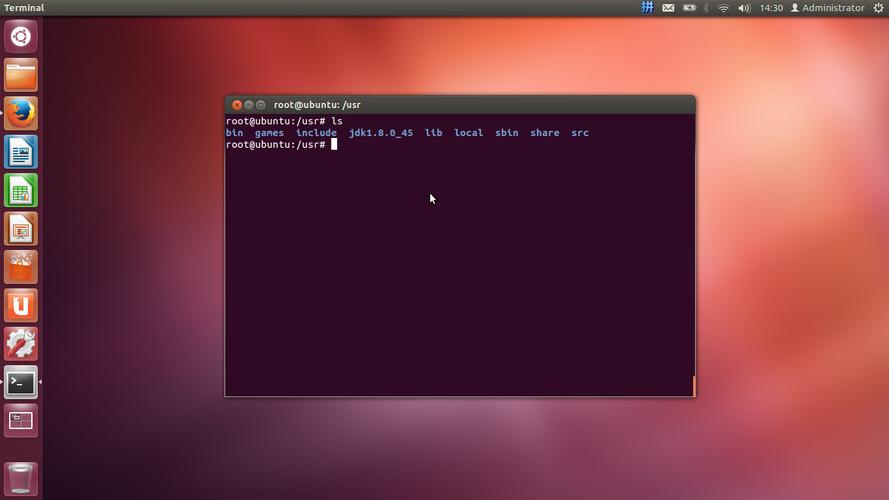The image size is (889, 500).
Task: Click the 'jdk1.8.0_45' directory name
Action: pyautogui.click(x=381, y=133)
